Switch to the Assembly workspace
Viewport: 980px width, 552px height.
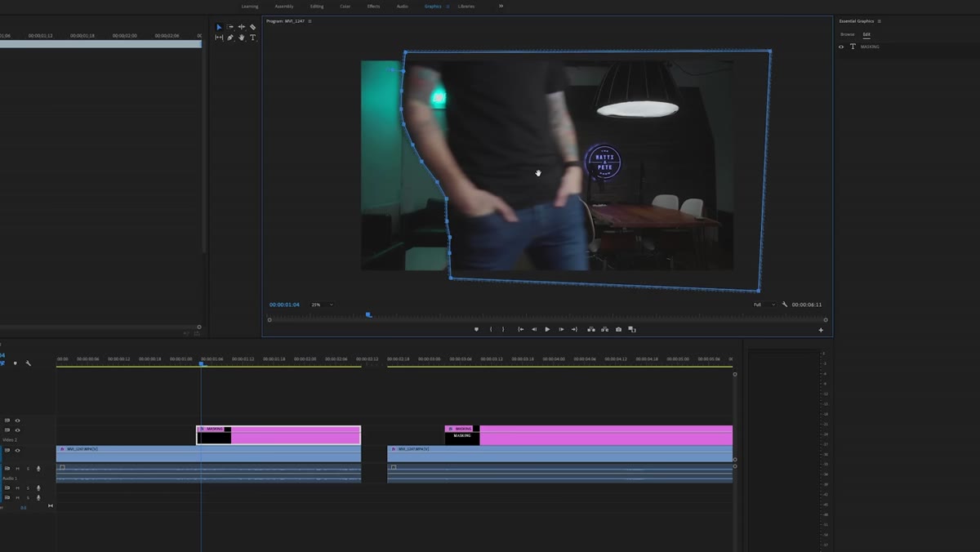tap(284, 6)
